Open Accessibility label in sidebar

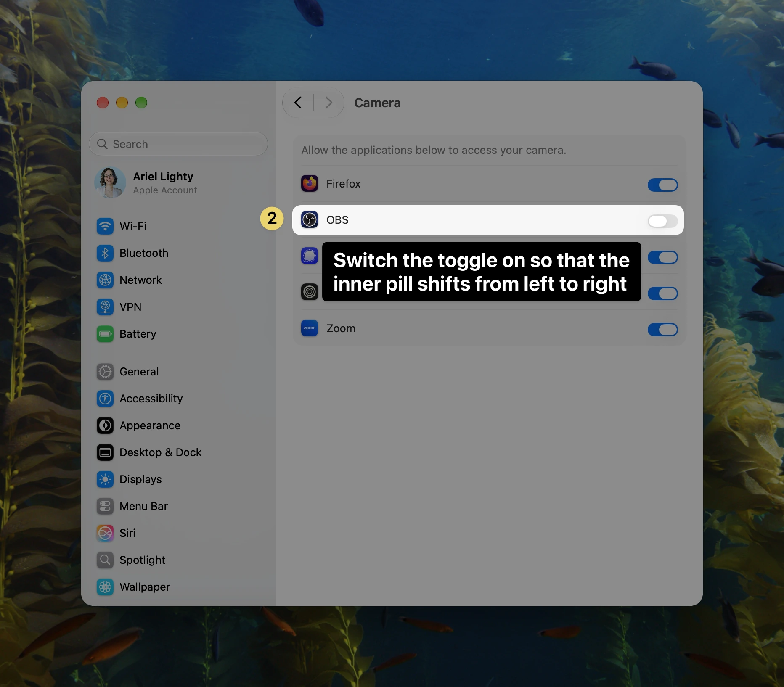pos(151,399)
